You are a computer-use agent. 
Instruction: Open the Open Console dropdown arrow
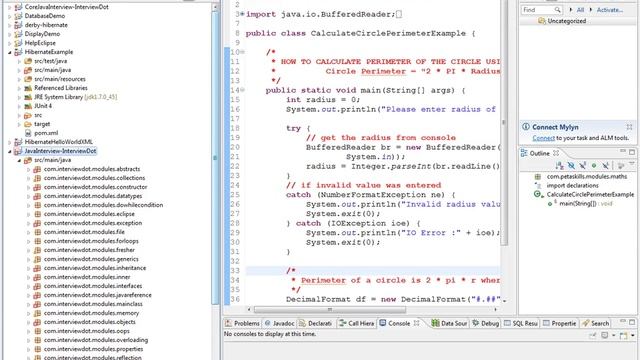633,335
